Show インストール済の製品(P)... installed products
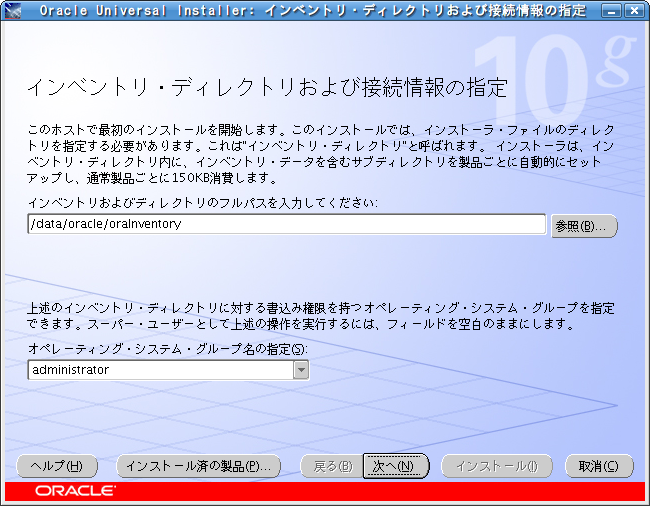 pyautogui.click(x=199, y=466)
